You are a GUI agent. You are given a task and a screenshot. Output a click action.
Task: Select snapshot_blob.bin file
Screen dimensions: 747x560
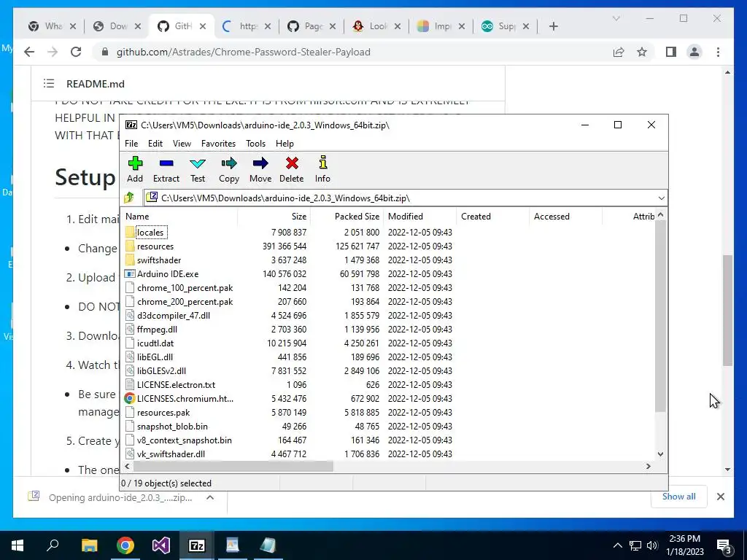(x=172, y=426)
